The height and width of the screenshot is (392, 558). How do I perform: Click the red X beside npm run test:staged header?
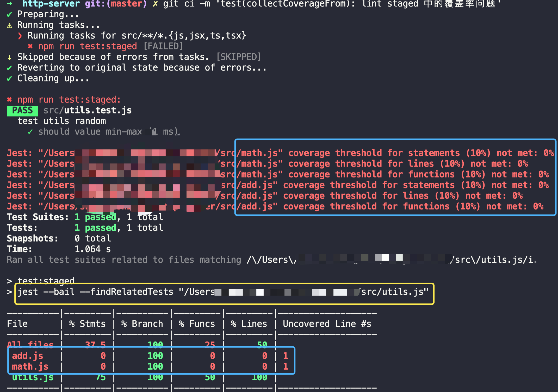tap(9, 99)
